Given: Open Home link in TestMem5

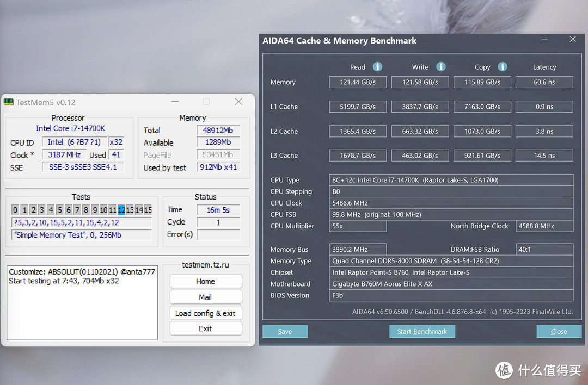Looking at the screenshot, I should point(205,281).
